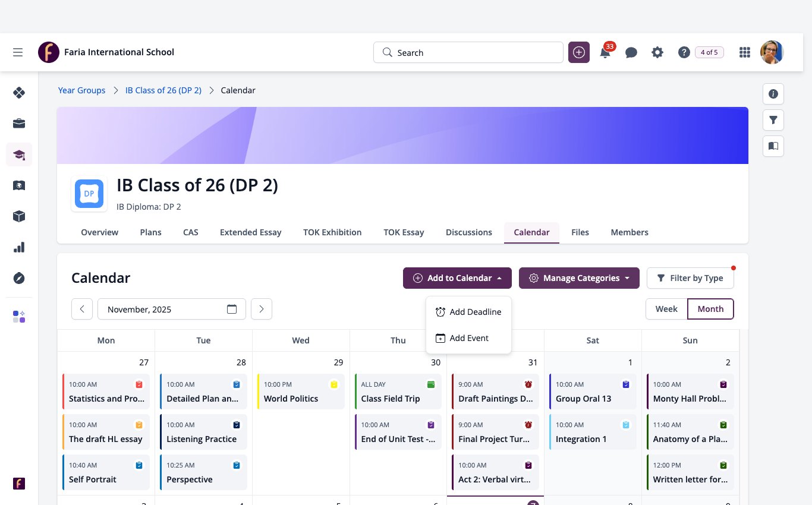Open the info icon in right panel
Screen dimensions: 812x505
(x=773, y=94)
